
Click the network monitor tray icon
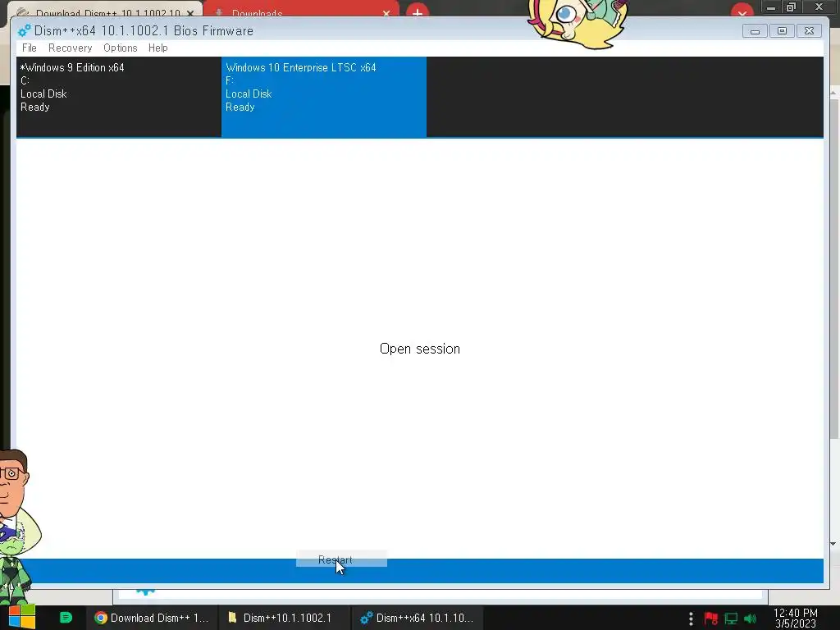point(731,619)
